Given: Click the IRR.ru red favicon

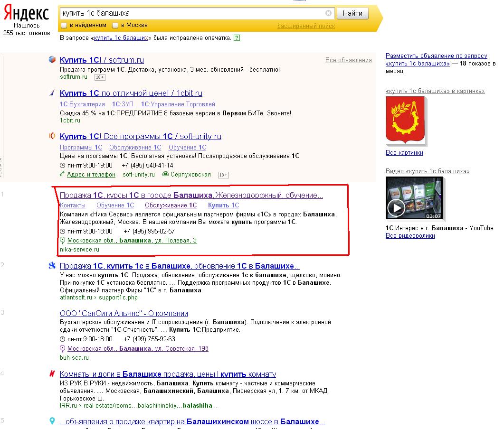Looking at the screenshot, I should point(52,373).
